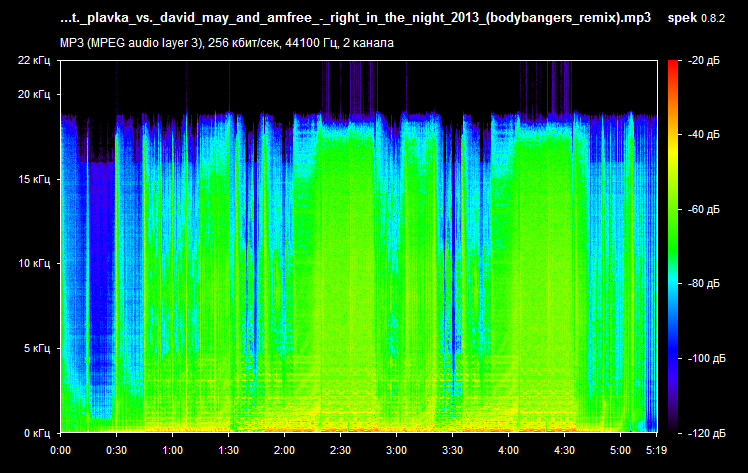Screen dimensions: 748x473
Task: Click the 10 кГц frequency label
Action: click(x=34, y=263)
